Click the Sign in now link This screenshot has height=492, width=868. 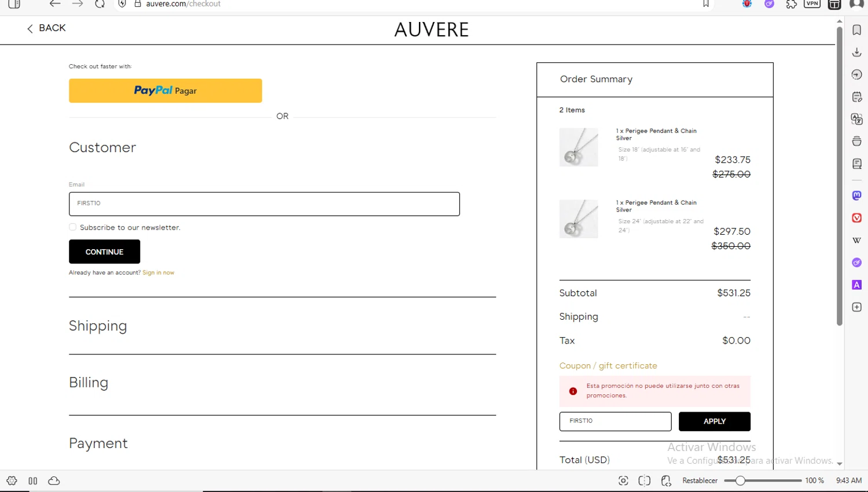[x=158, y=273]
